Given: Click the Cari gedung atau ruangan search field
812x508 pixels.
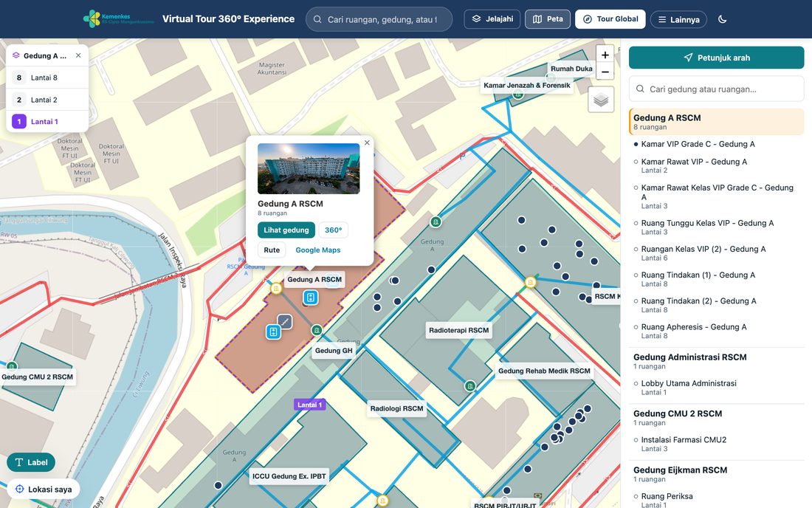Looking at the screenshot, I should (x=717, y=89).
